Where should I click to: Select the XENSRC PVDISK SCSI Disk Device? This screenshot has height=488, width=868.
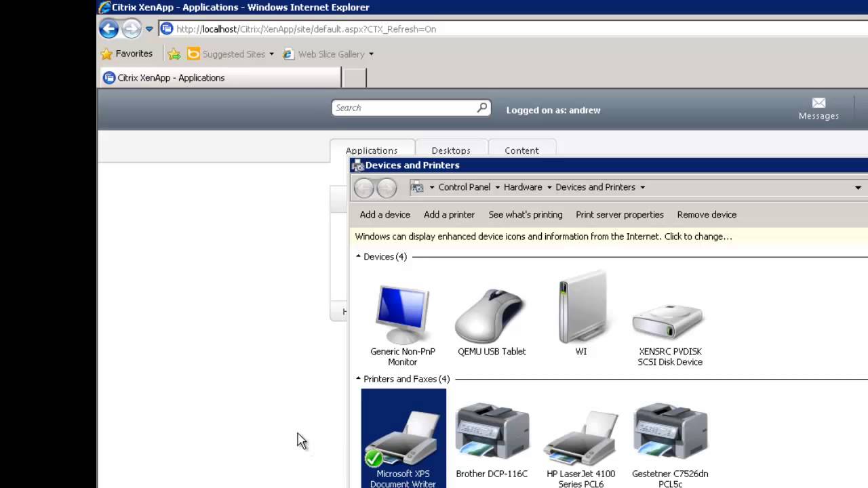coord(670,335)
